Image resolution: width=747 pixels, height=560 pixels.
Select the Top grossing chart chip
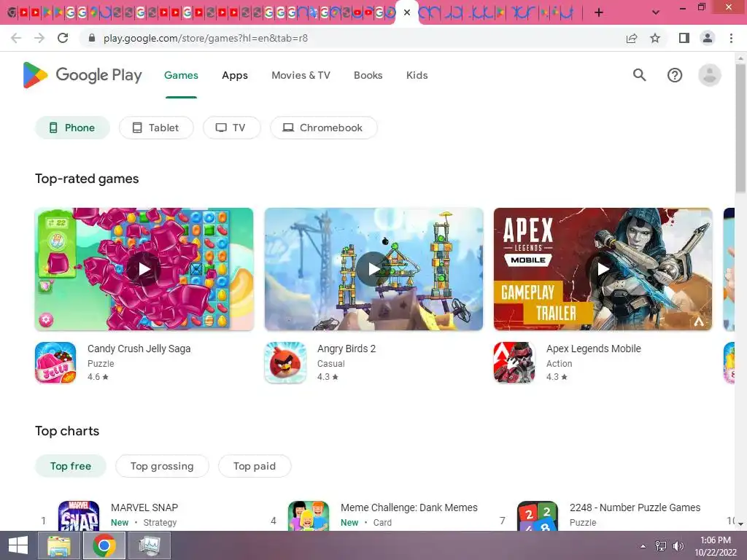coord(162,466)
